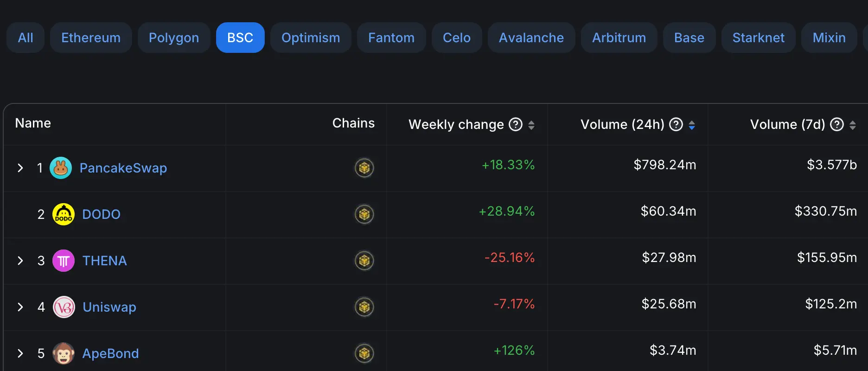Screen dimensions: 868x371
Task: Click the BSC chain icon in PancakeSwap row
Action: coord(364,168)
